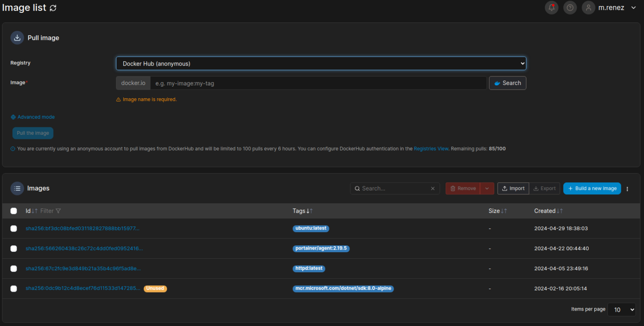Click Build a new image button
This screenshot has width=644, height=326.
[x=592, y=189]
